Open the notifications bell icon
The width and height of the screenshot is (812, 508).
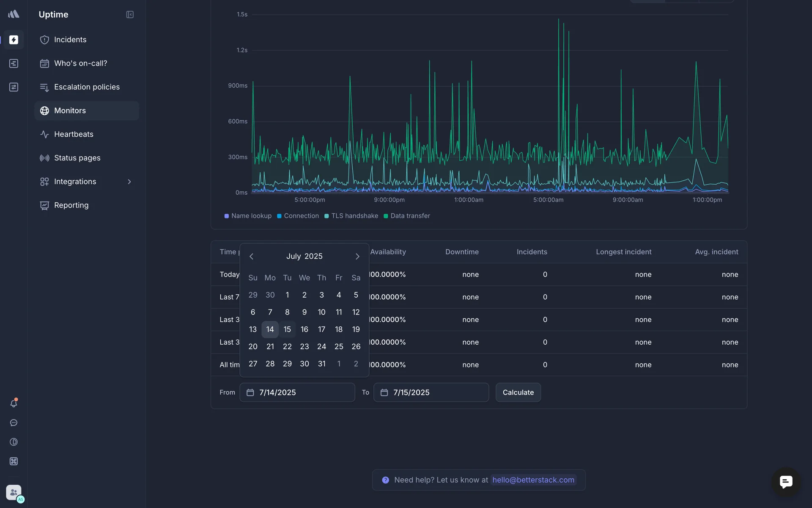click(x=14, y=403)
